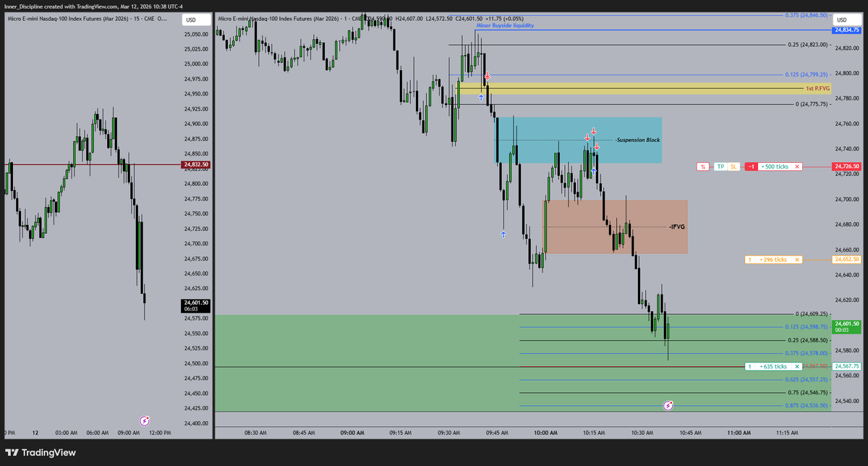Click the +500 ticks position label
The height and width of the screenshot is (466, 868).
tap(775, 166)
